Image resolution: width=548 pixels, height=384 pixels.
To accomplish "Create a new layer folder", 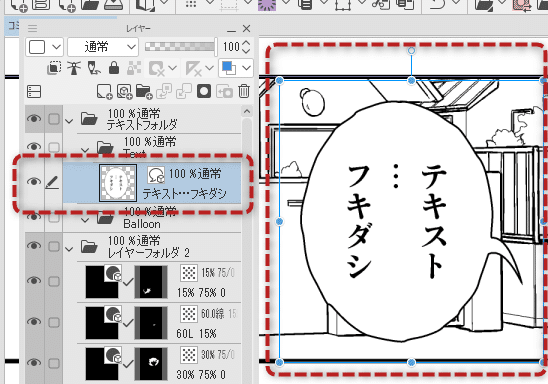I will click(x=144, y=92).
